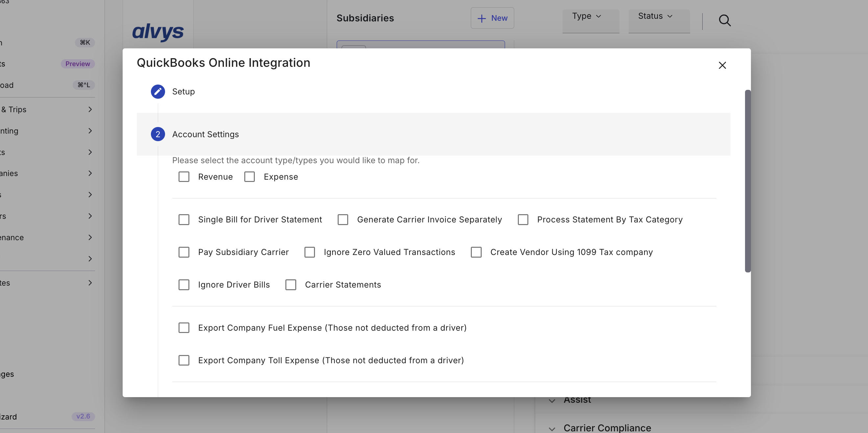
Task: Click the 'Please select the account type' text
Action: pos(296,160)
